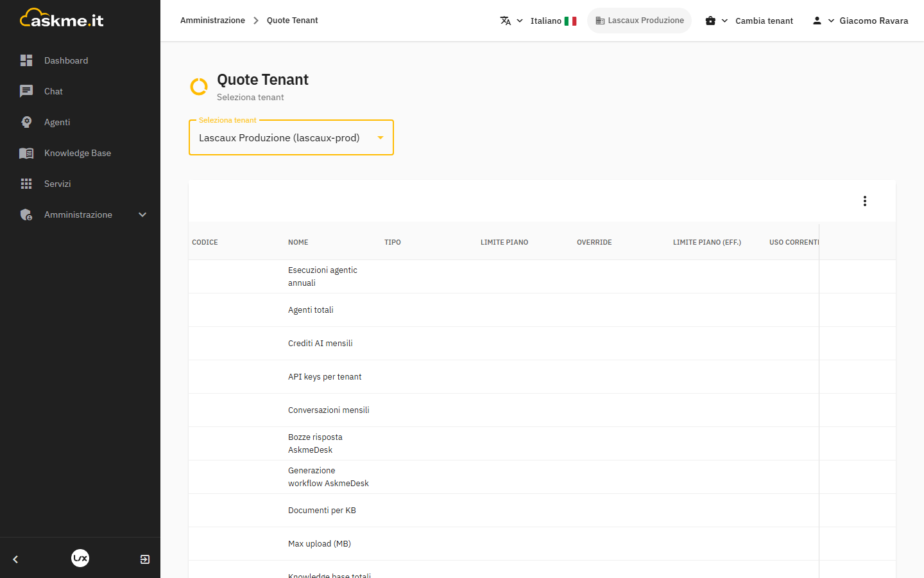The height and width of the screenshot is (578, 924).
Task: Open the Giacomo Ravara user menu
Action: [860, 21]
